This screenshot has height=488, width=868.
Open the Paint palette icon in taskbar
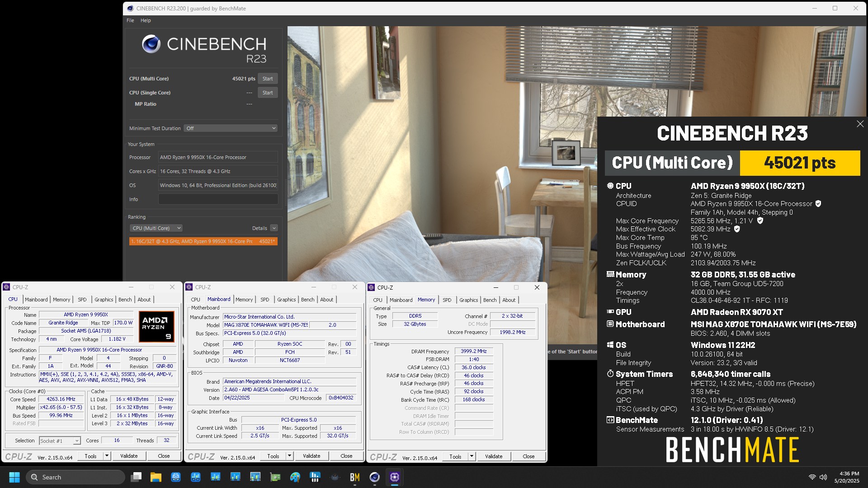click(x=295, y=477)
